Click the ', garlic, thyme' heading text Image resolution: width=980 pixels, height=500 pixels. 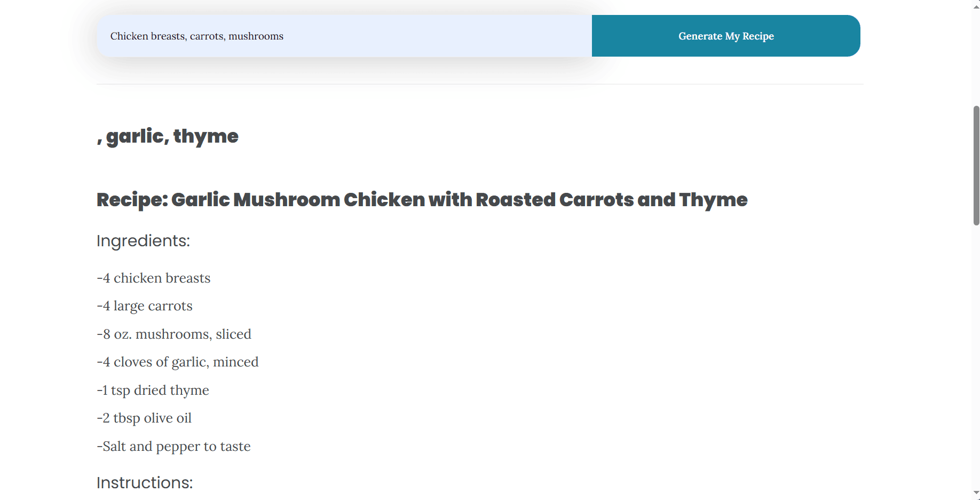click(x=167, y=136)
